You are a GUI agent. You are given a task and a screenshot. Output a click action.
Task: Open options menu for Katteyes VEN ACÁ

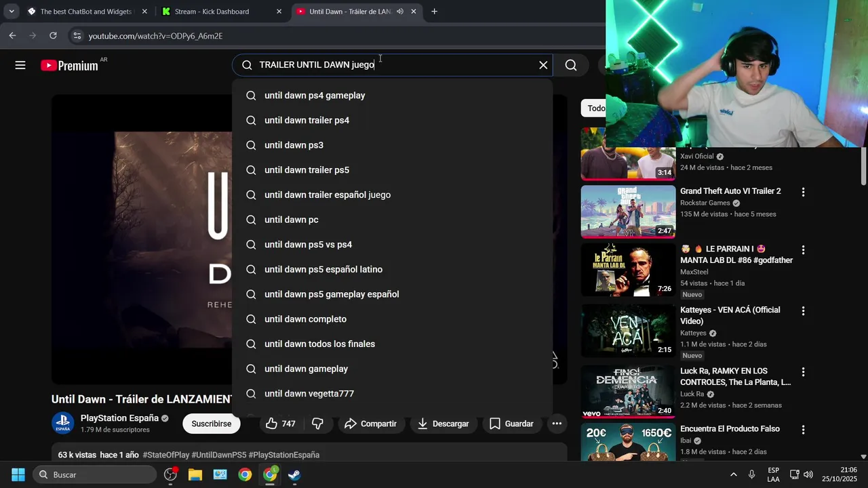coord(803,311)
